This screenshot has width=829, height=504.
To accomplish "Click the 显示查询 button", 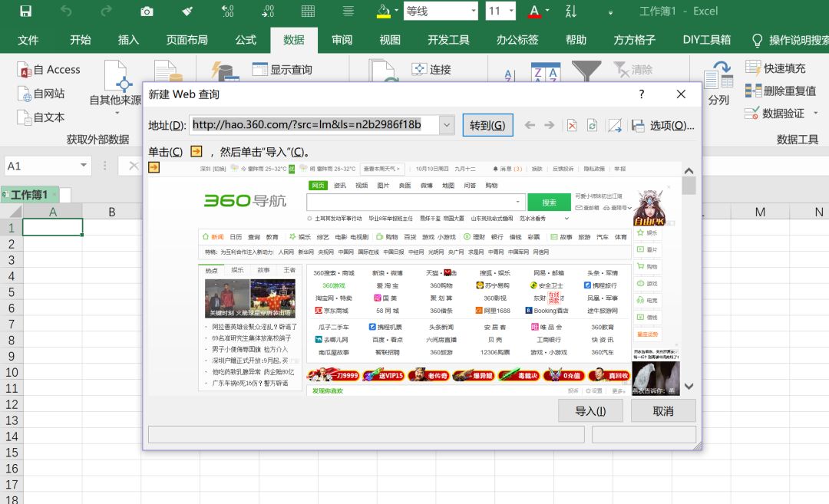I will [282, 69].
